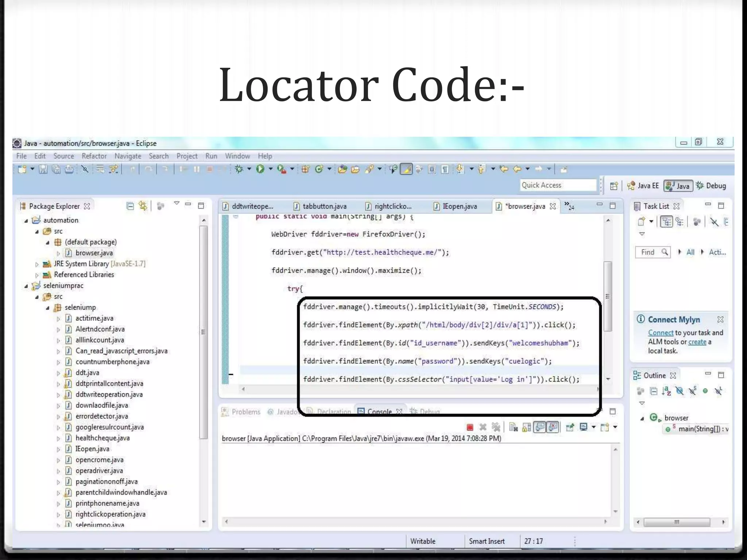Click the Save floppy disk icon

click(43, 169)
